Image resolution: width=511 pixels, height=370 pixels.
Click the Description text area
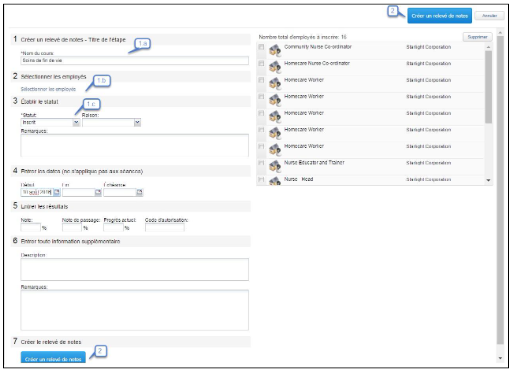point(135,269)
